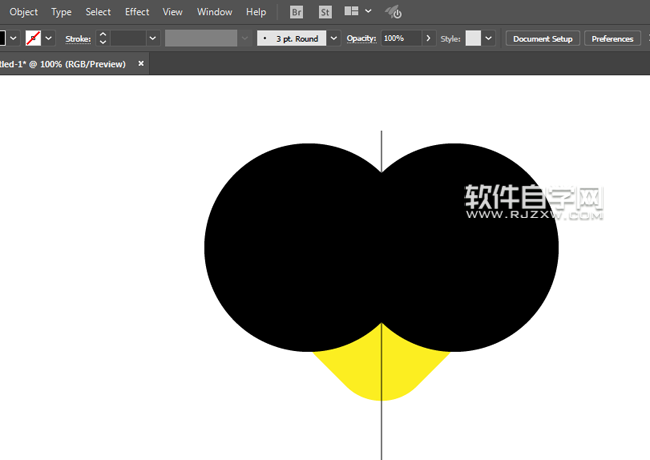Click the Document Setup button

542,38
